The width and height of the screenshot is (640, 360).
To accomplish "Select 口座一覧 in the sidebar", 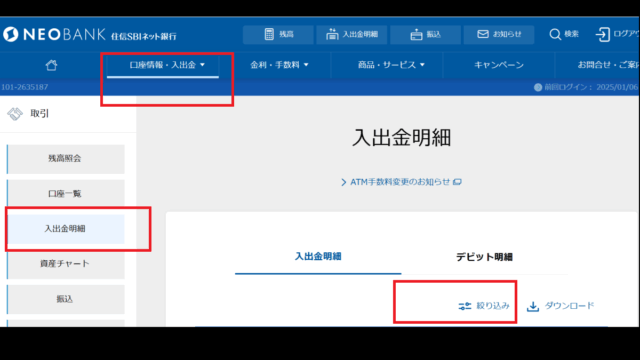I will pos(66,194).
